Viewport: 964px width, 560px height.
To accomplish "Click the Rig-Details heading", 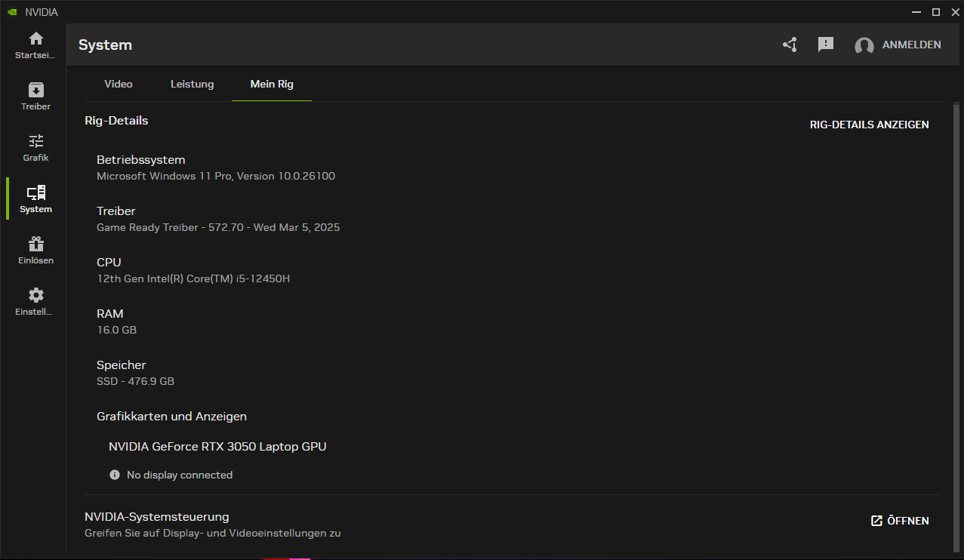I will (x=116, y=121).
